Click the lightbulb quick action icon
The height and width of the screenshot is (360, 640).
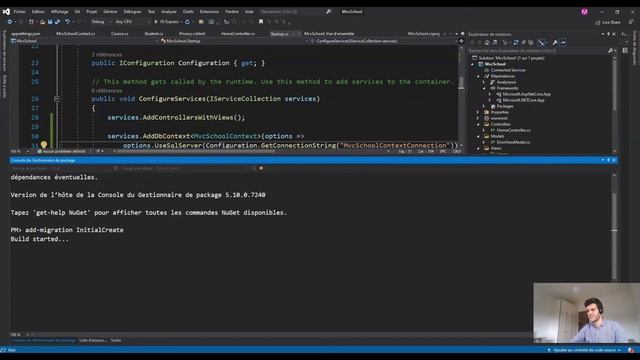(x=44, y=144)
